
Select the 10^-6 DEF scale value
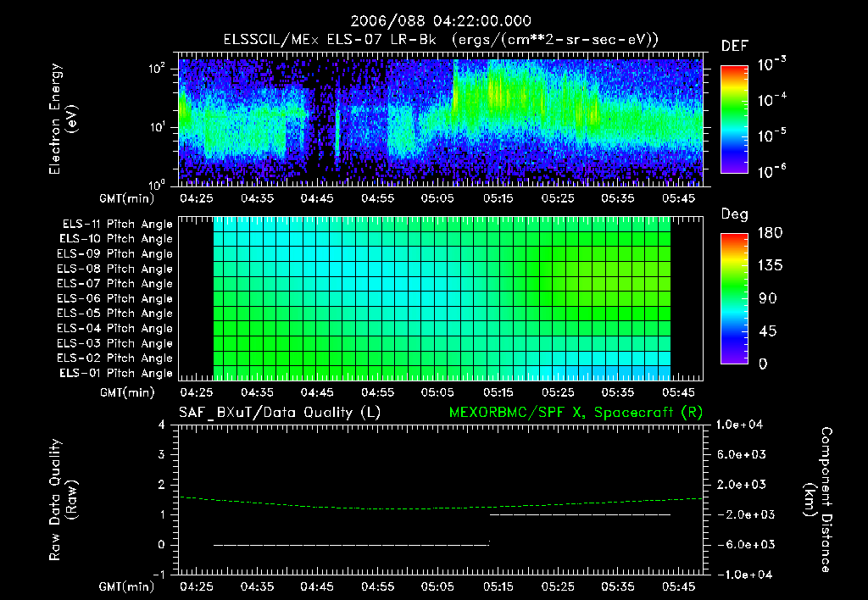tap(772, 171)
